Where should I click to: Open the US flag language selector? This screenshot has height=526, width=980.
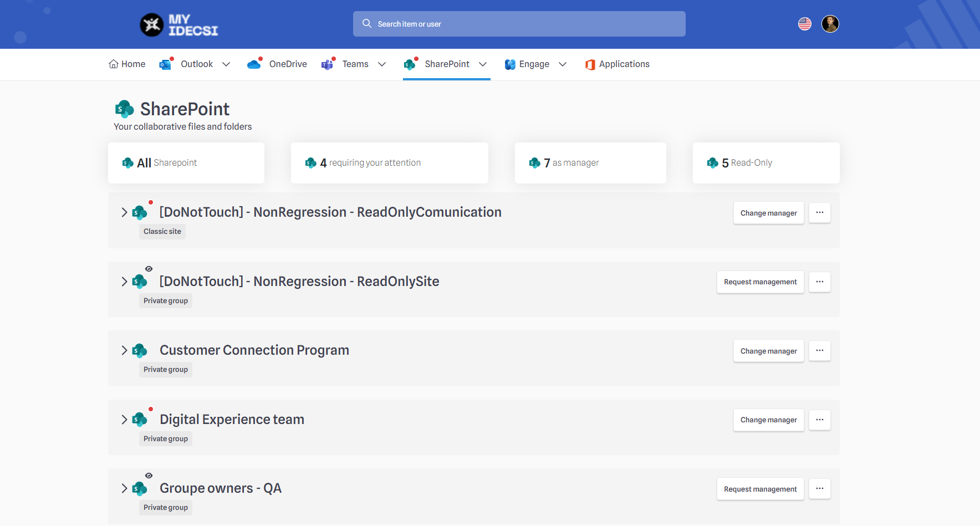[x=804, y=24]
